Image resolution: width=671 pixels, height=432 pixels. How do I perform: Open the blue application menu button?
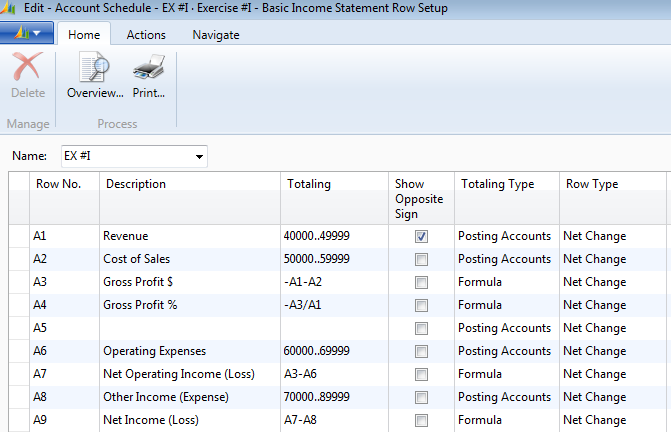(27, 34)
